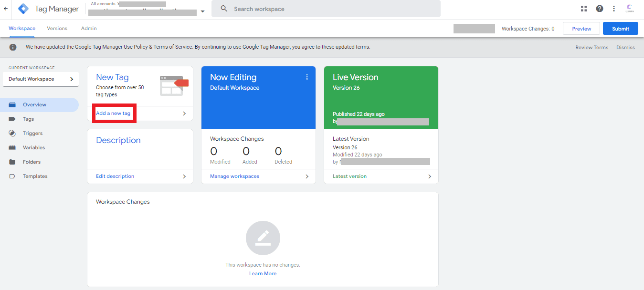Select Variables in the sidebar
Screen dimensions: 644x290
point(39,147)
